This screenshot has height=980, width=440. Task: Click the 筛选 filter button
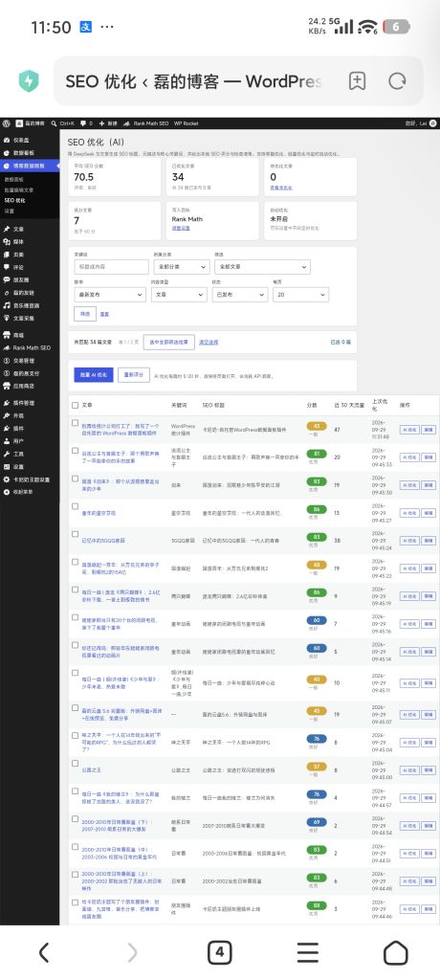[85, 314]
